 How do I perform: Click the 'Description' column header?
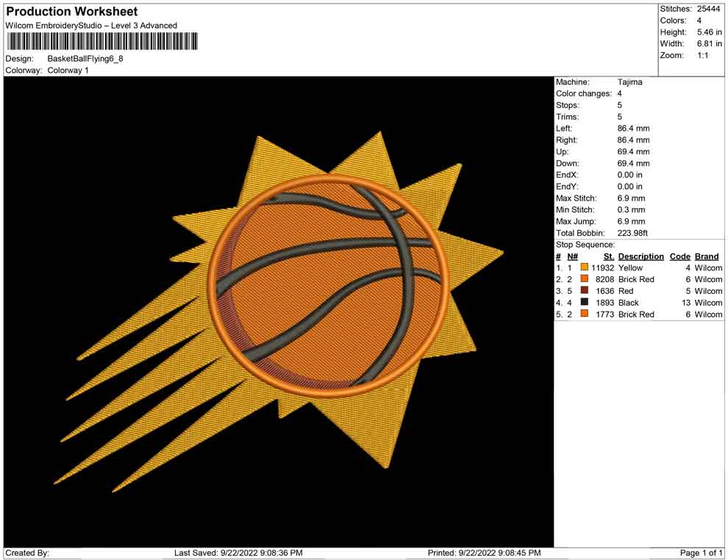coord(640,256)
